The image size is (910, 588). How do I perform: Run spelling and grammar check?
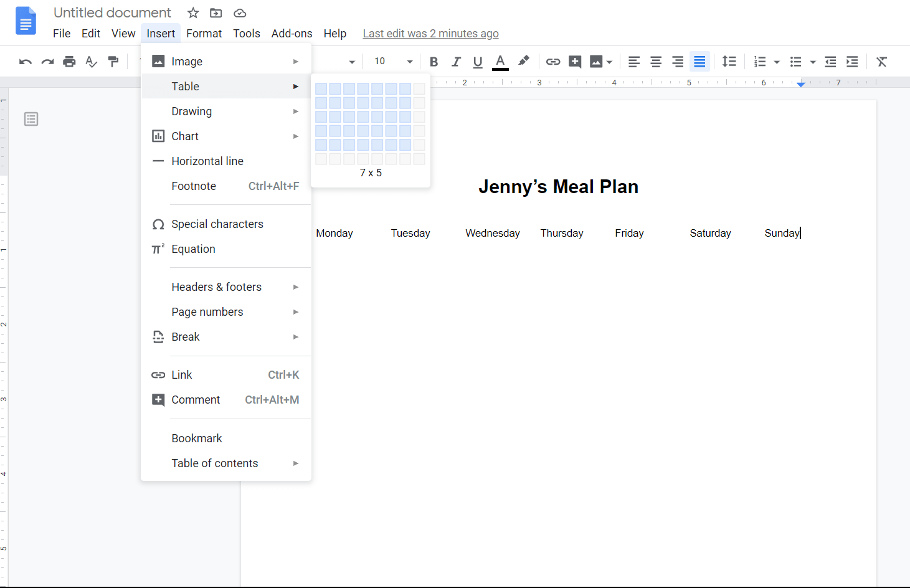tap(91, 61)
